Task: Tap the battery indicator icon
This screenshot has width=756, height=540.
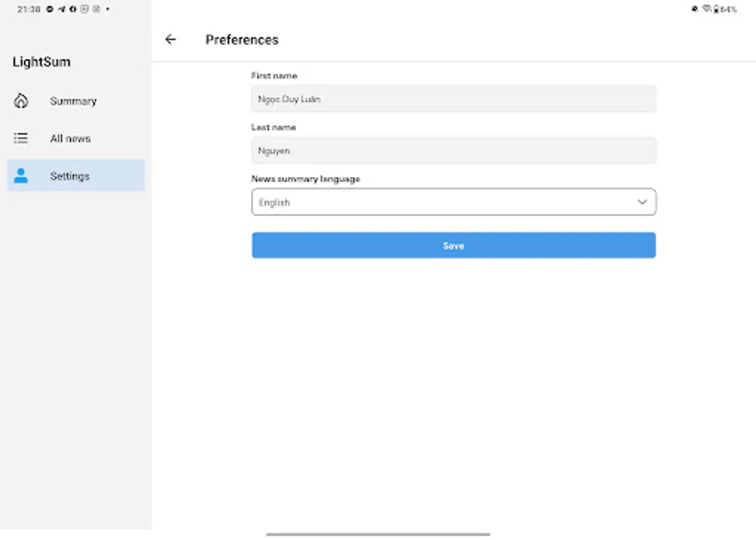Action: coord(716,9)
